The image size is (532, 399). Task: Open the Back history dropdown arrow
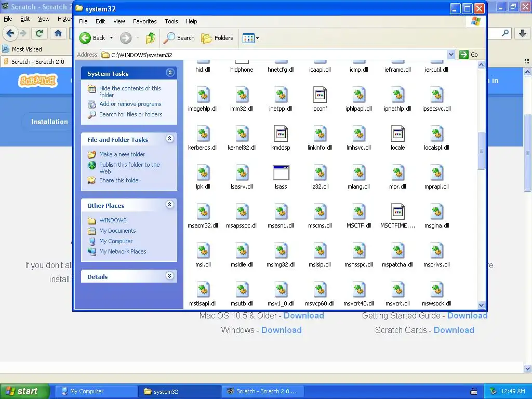pos(111,38)
